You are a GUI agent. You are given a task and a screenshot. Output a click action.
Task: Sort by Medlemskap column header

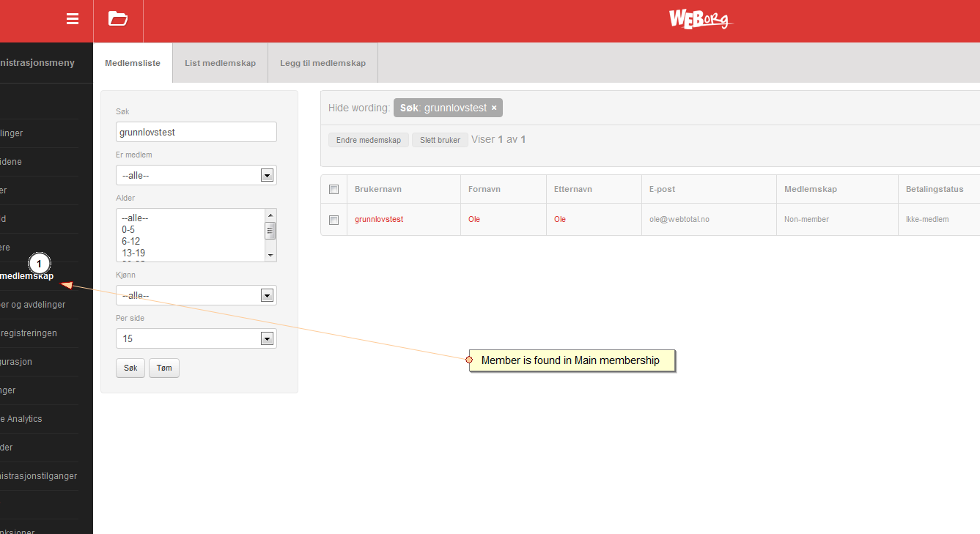[811, 189]
